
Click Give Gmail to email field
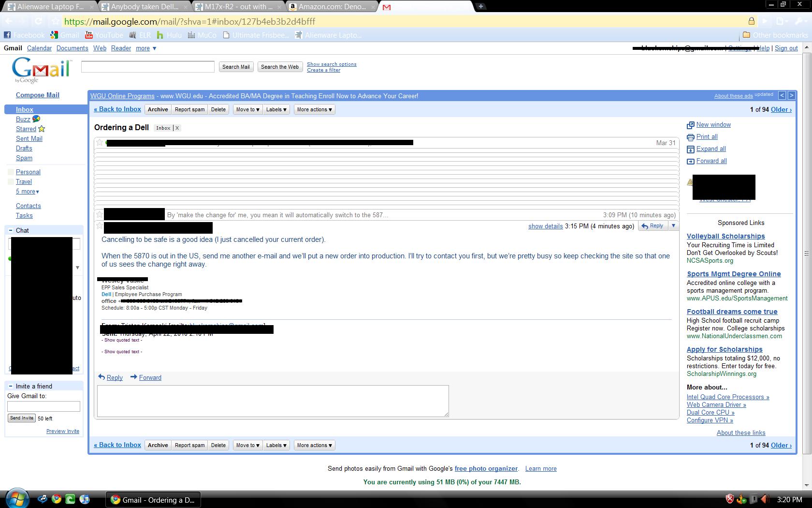tap(43, 406)
